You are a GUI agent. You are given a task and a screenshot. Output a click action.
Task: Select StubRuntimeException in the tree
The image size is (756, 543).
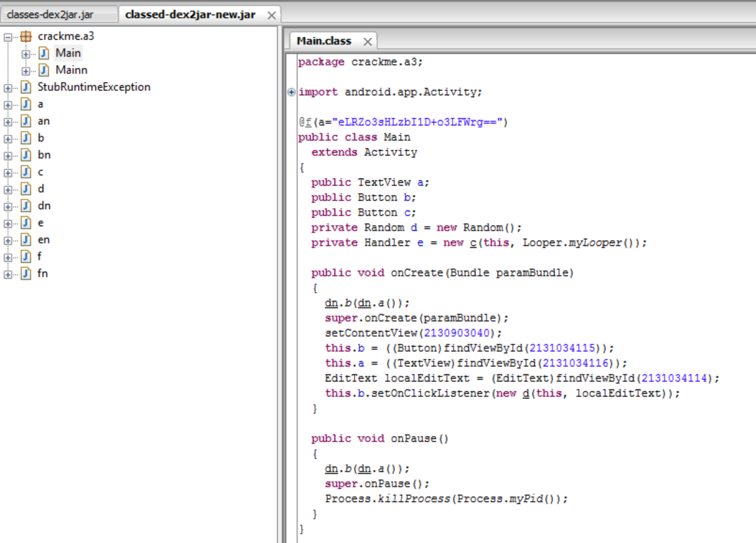94,87
